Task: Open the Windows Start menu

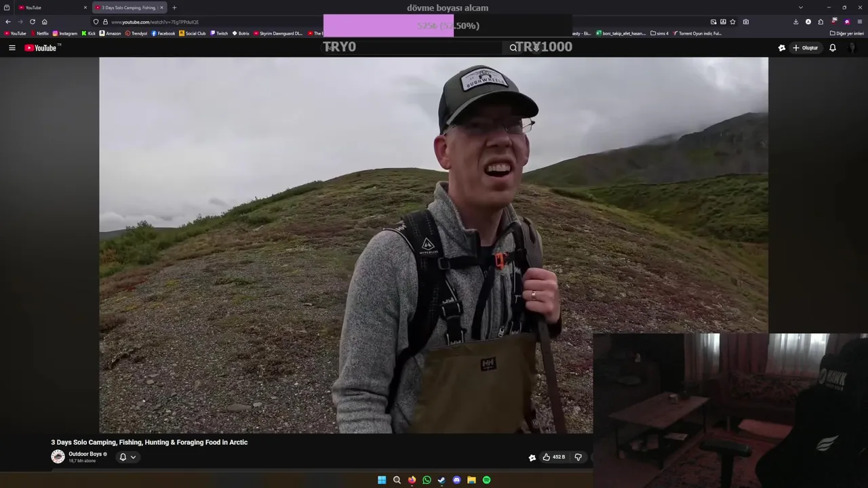Action: (x=382, y=480)
